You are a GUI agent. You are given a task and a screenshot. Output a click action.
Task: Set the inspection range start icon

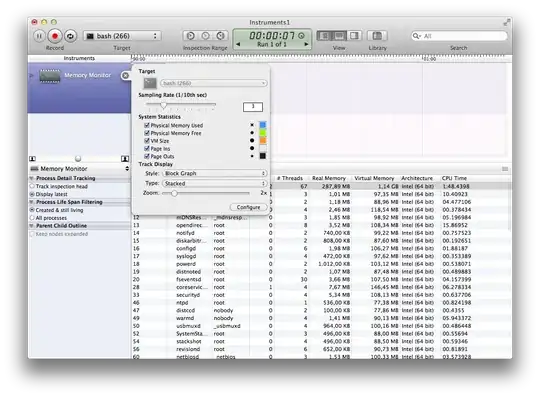coord(190,35)
